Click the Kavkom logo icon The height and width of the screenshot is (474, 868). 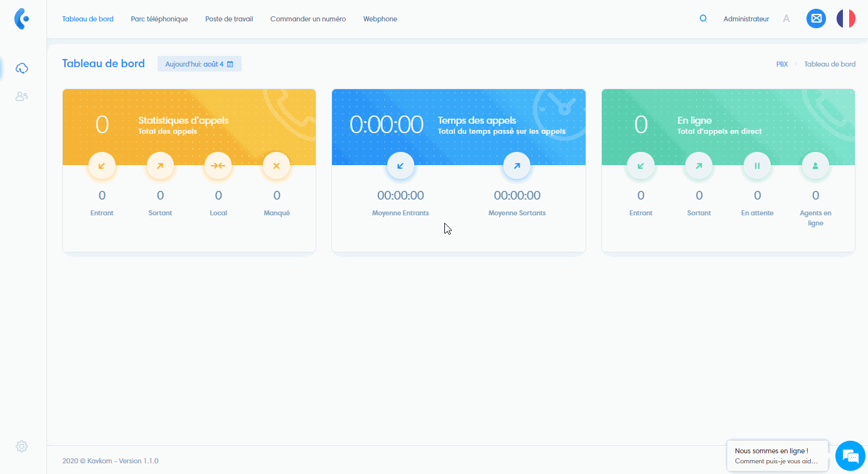(22, 19)
